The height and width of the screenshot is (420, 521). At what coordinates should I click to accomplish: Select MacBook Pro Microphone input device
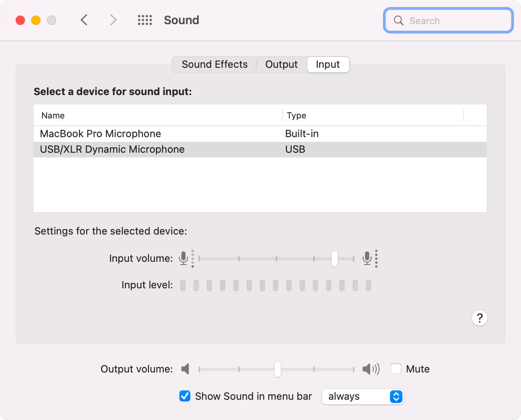click(x=101, y=134)
